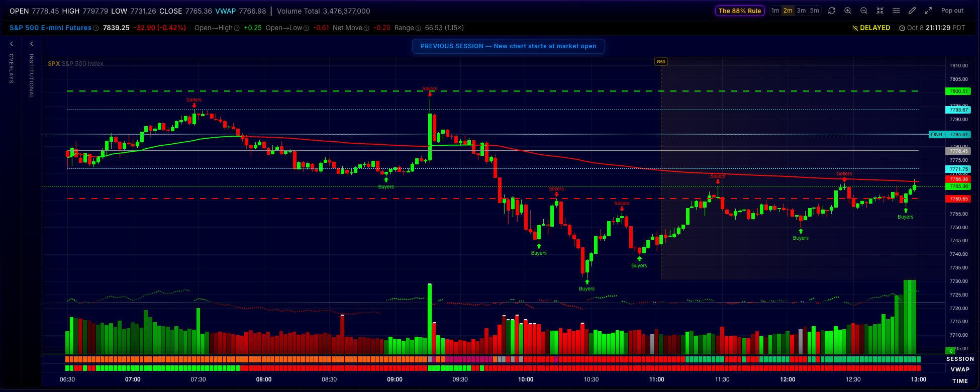Zoom out using the magnifier minus icon
The height and width of the screenshot is (392, 980).
pos(864,11)
